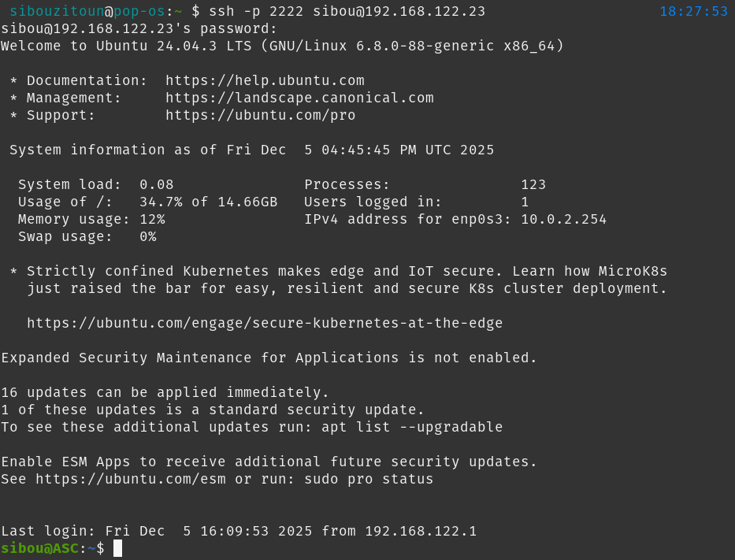Open the secure-kubernetes-at-the-edge URL
Image resolution: width=735 pixels, height=560 pixels.
coord(265,323)
